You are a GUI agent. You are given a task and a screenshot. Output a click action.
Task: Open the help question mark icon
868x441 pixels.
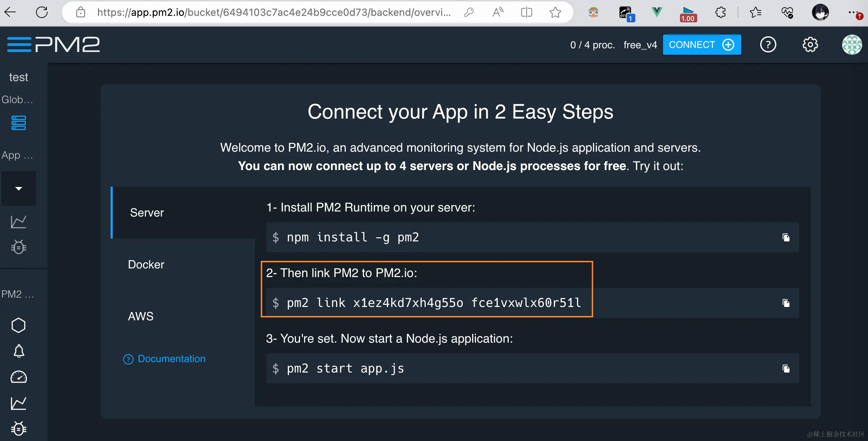768,45
